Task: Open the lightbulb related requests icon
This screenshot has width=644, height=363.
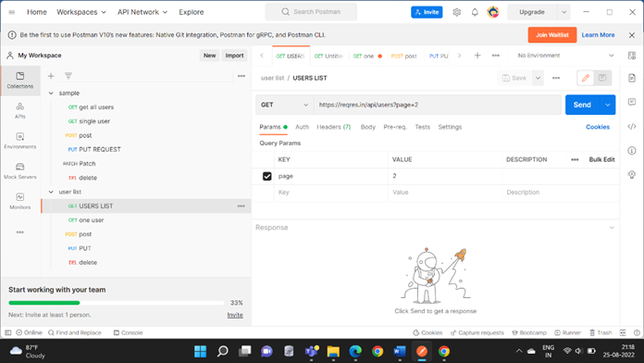Action: 632,175
